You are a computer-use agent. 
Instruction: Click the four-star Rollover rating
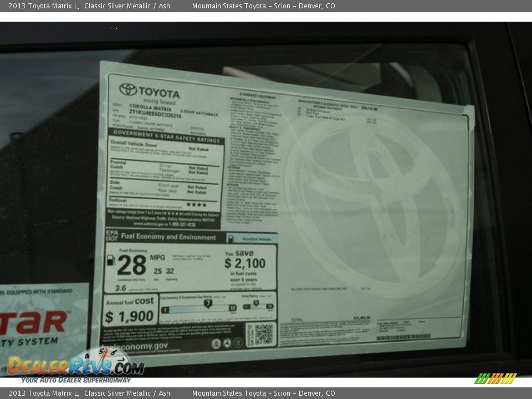196,204
